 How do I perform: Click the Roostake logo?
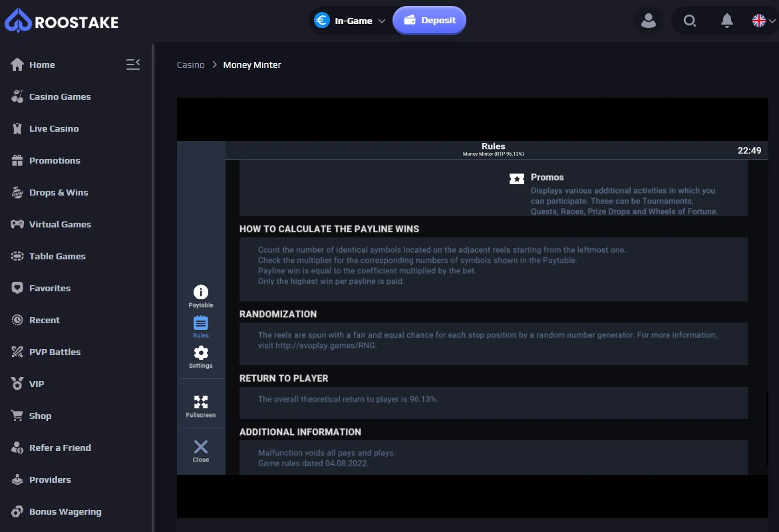point(62,21)
